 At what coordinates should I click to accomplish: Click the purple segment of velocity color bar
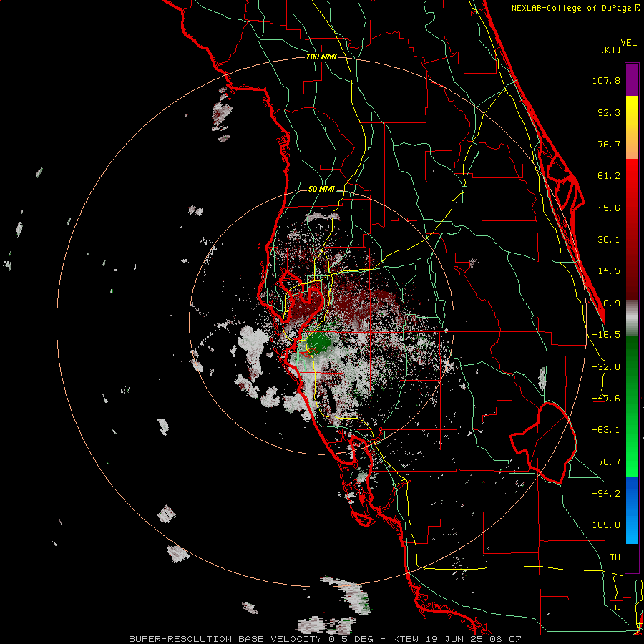point(632,79)
